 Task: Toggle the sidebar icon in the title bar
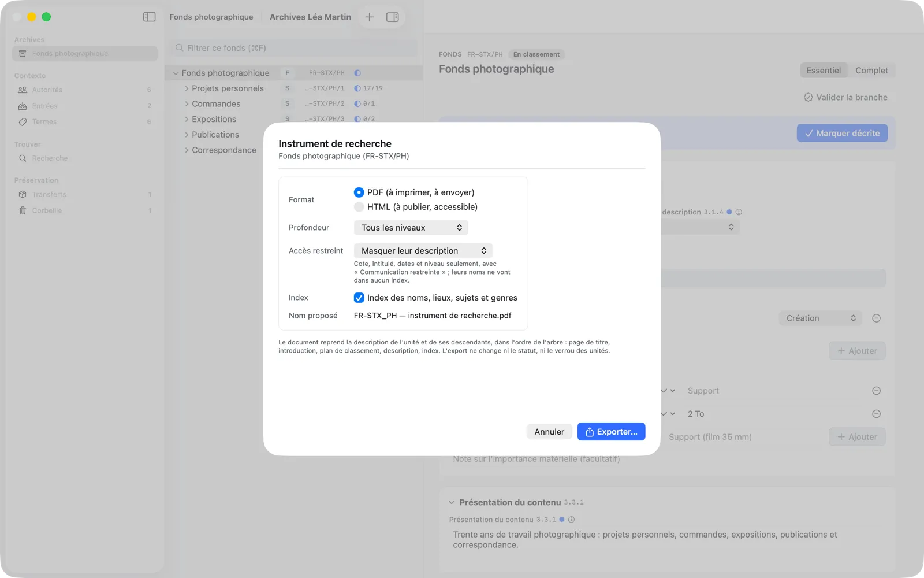click(x=149, y=17)
